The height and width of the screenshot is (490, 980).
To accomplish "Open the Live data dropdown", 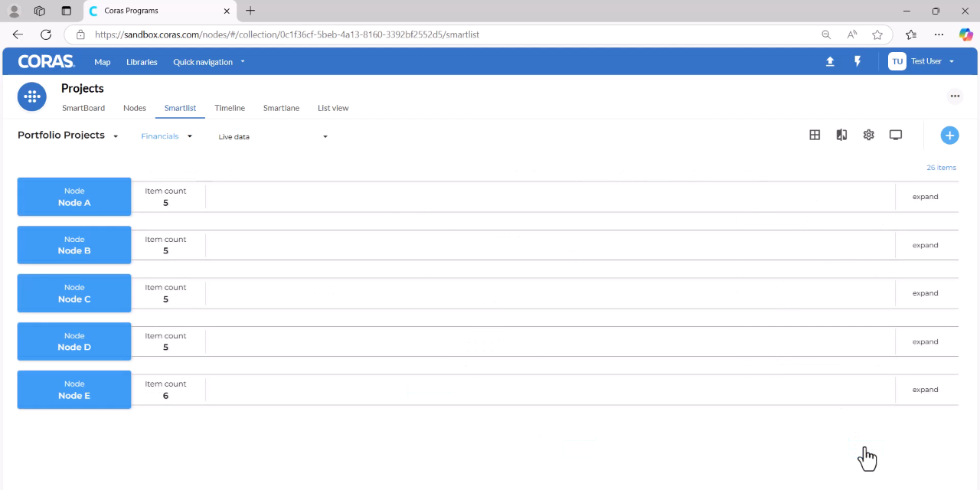I will click(x=273, y=137).
